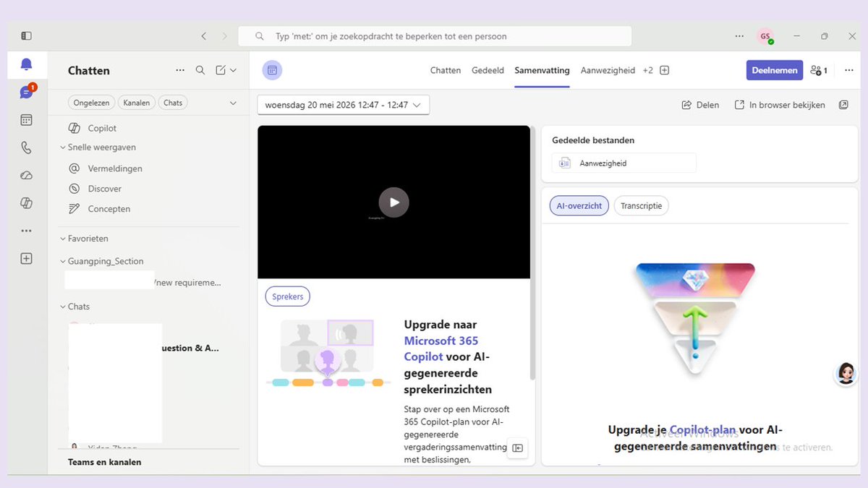Open the OneDrive cloud icon

point(26,176)
